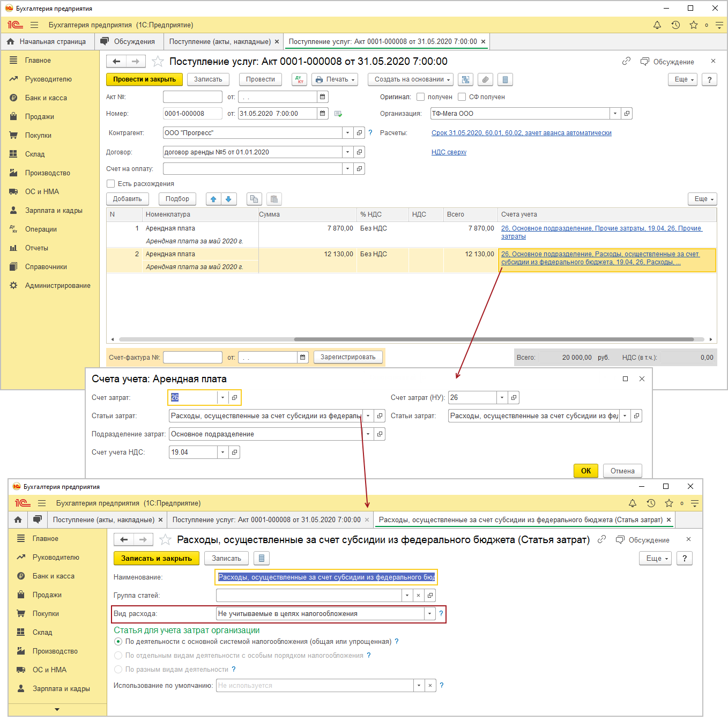This screenshot has height=720, width=728.
Task: Open the Создать на основании dropdown
Action: (x=411, y=79)
